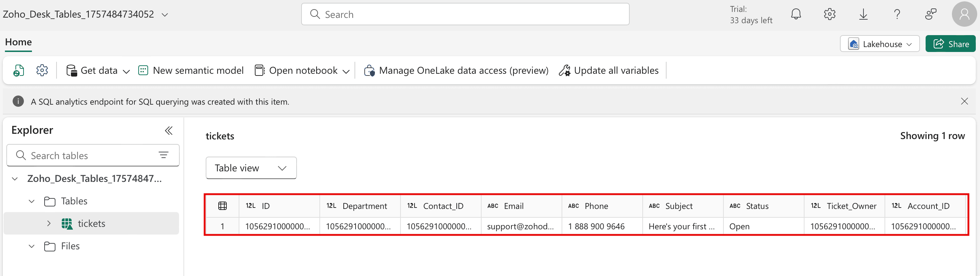The width and height of the screenshot is (980, 276).
Task: Select the Home tab
Action: (x=18, y=42)
